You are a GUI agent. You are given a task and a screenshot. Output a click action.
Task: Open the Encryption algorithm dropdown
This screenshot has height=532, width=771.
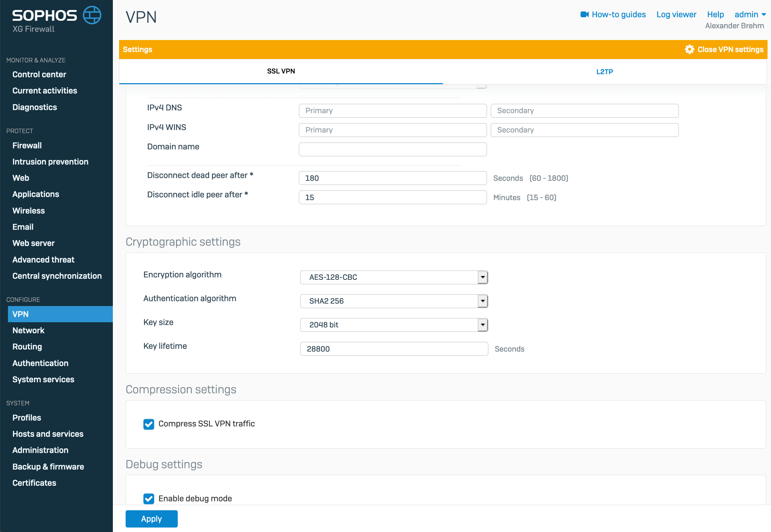pyautogui.click(x=482, y=277)
